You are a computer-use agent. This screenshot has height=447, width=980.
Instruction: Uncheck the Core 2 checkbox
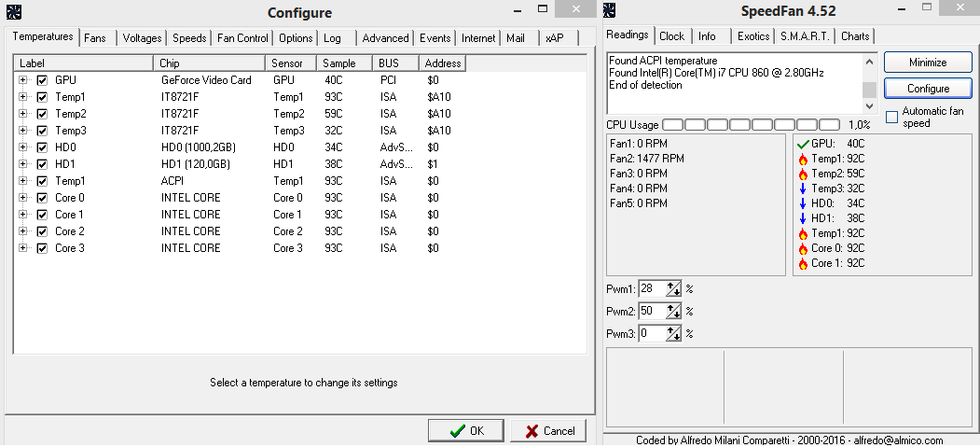coord(42,232)
